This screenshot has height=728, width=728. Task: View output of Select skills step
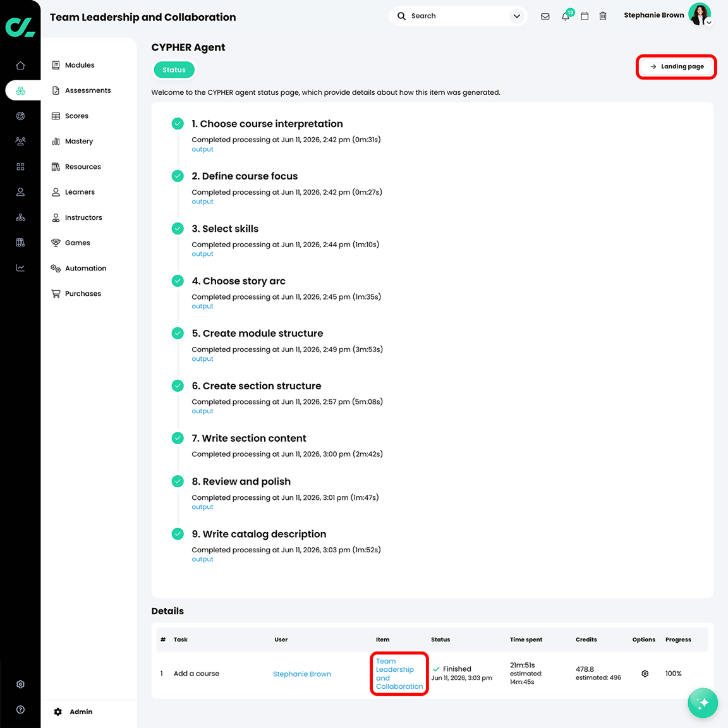tap(202, 254)
